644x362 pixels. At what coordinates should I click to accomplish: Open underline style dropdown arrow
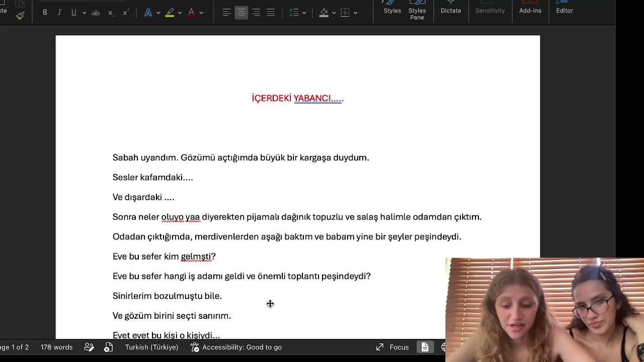[x=84, y=13]
